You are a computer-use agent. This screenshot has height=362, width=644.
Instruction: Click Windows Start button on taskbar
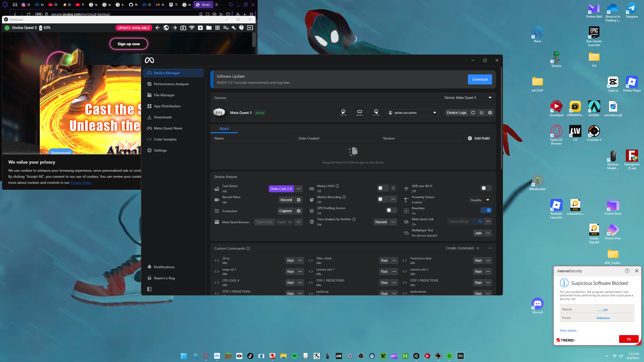coord(184,356)
